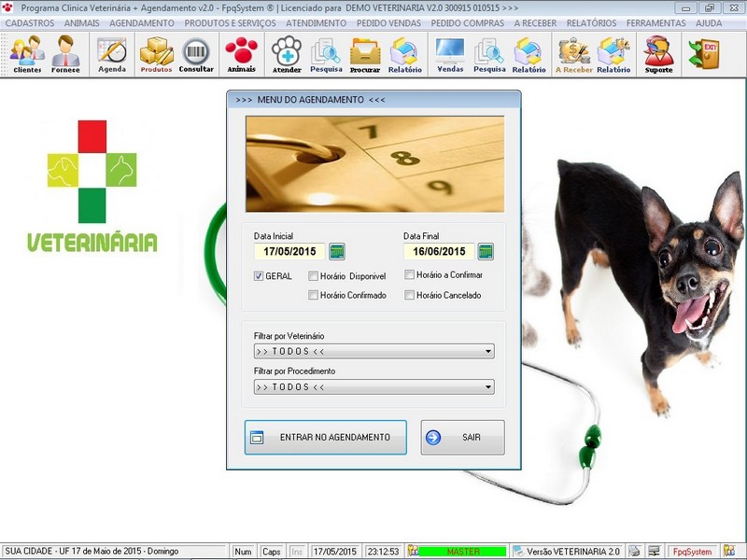Open the Suporte headset icon

pyautogui.click(x=659, y=54)
